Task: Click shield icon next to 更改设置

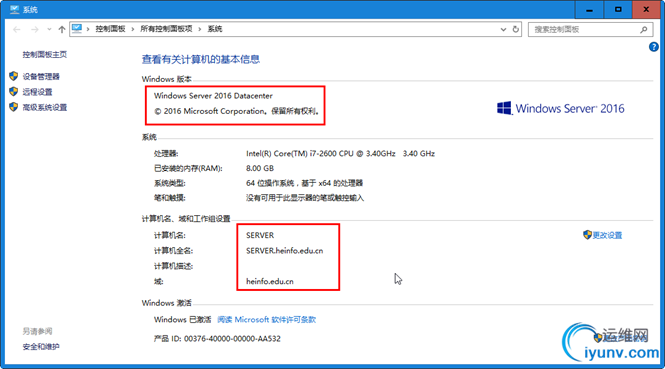Action: pyautogui.click(x=587, y=235)
